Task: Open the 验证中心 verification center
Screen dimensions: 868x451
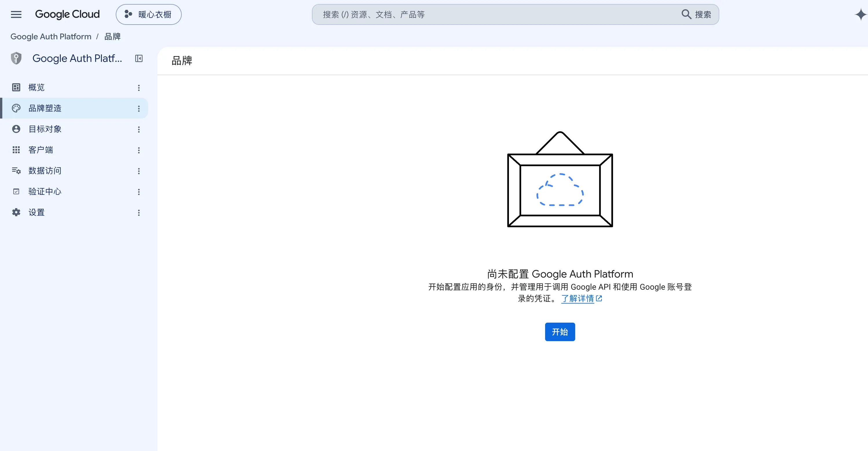Action: click(x=74, y=192)
